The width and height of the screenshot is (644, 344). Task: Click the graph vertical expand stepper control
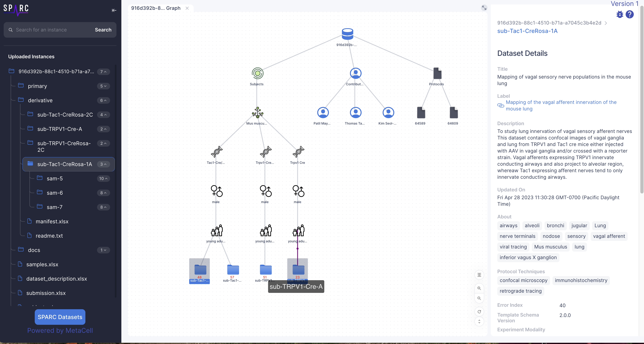[479, 322]
